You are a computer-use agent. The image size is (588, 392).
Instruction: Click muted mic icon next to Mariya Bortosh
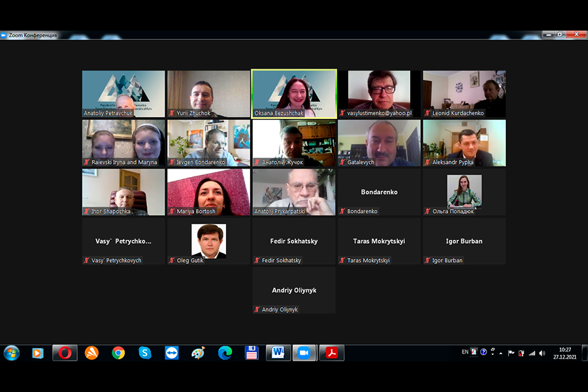[172, 211]
